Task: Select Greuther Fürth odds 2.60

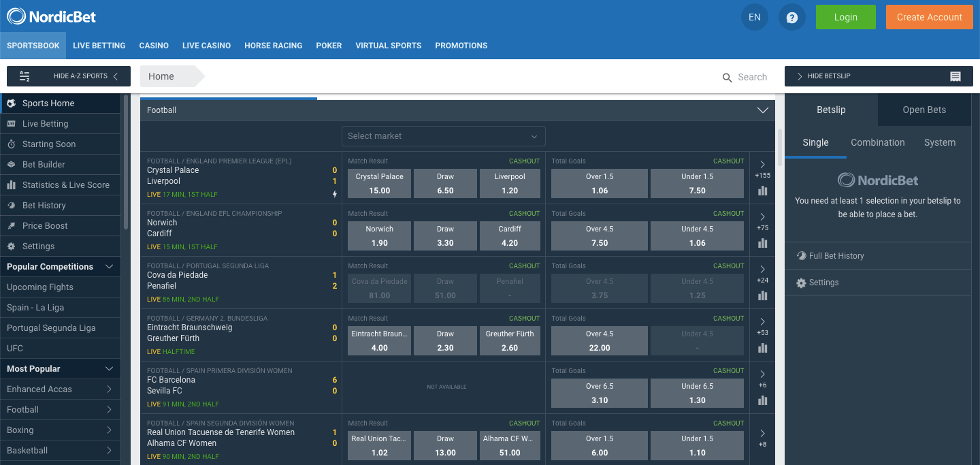Action: (510, 341)
